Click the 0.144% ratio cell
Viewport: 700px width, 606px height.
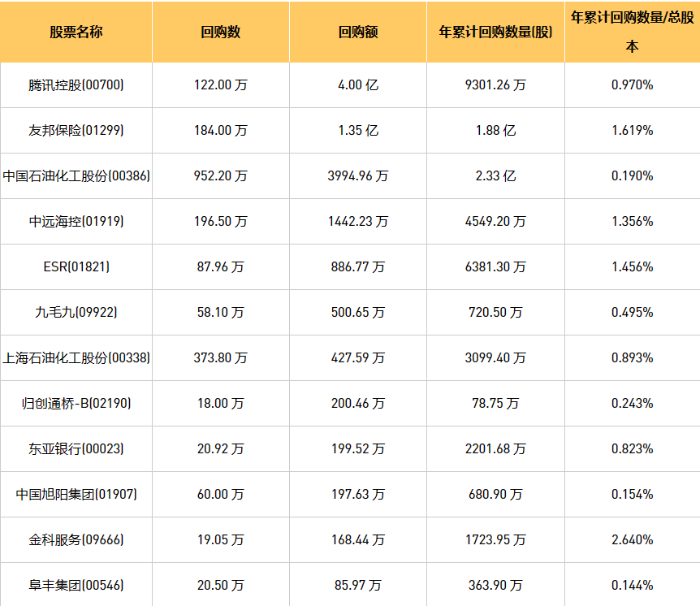(x=632, y=586)
